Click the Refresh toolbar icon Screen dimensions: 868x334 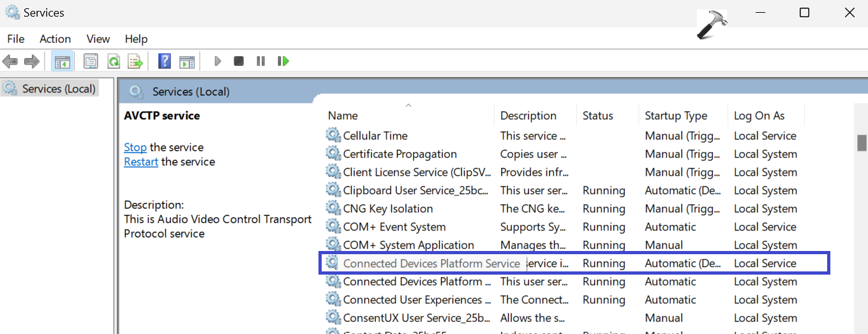[114, 61]
